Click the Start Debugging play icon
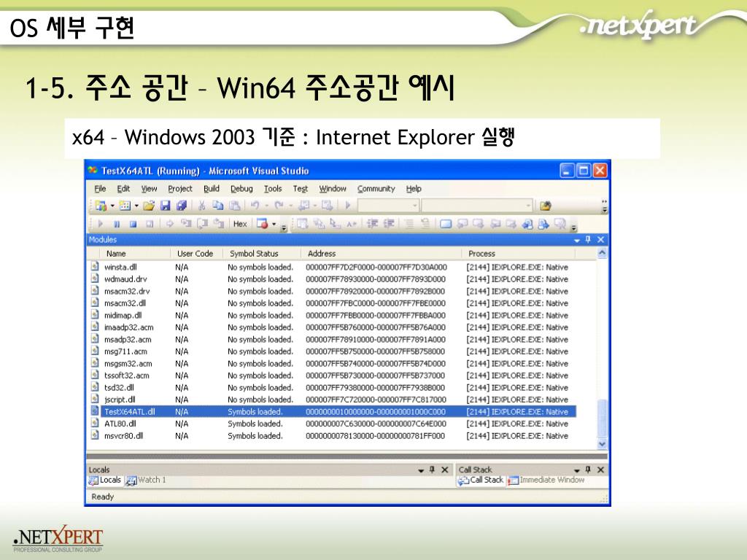The height and width of the screenshot is (560, 747). point(348,206)
